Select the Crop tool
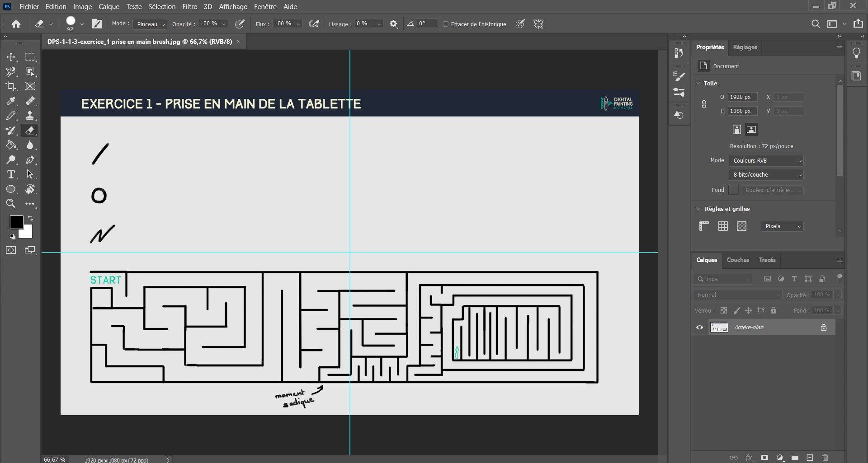 point(11,86)
